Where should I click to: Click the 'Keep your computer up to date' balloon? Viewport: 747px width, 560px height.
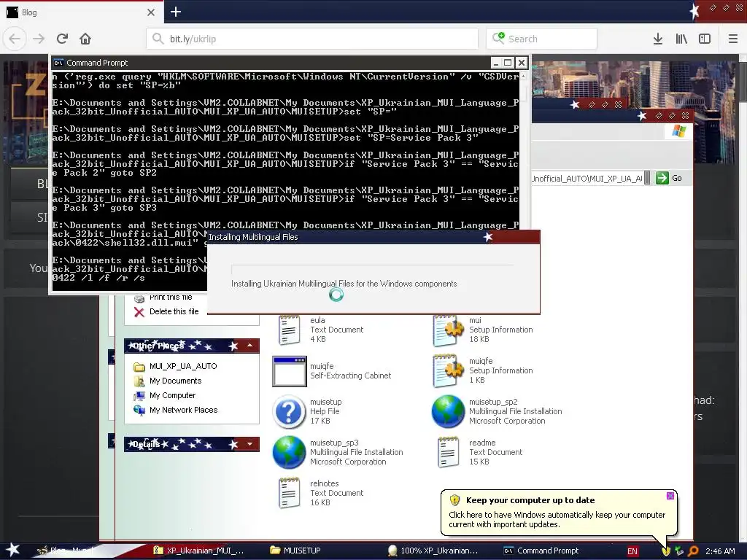[x=559, y=513]
